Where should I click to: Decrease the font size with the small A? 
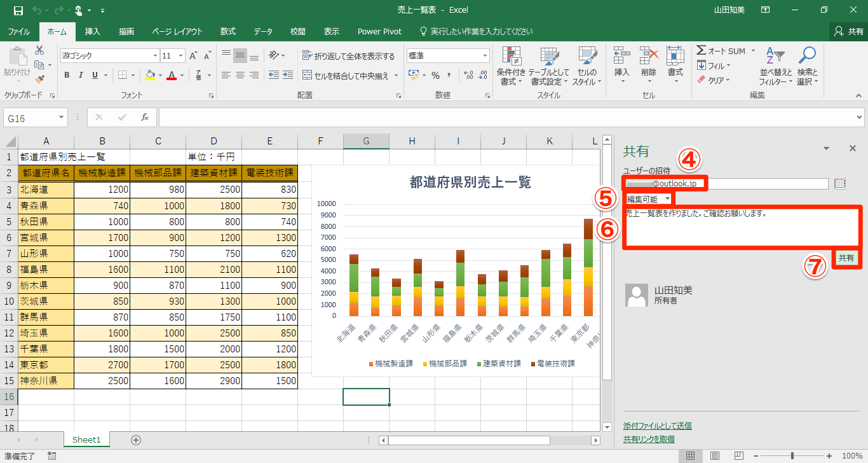click(208, 56)
